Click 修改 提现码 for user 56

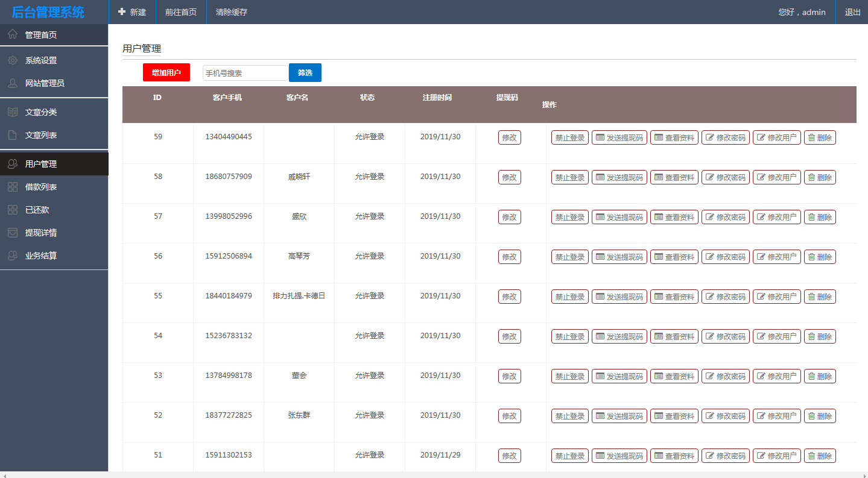tap(510, 257)
